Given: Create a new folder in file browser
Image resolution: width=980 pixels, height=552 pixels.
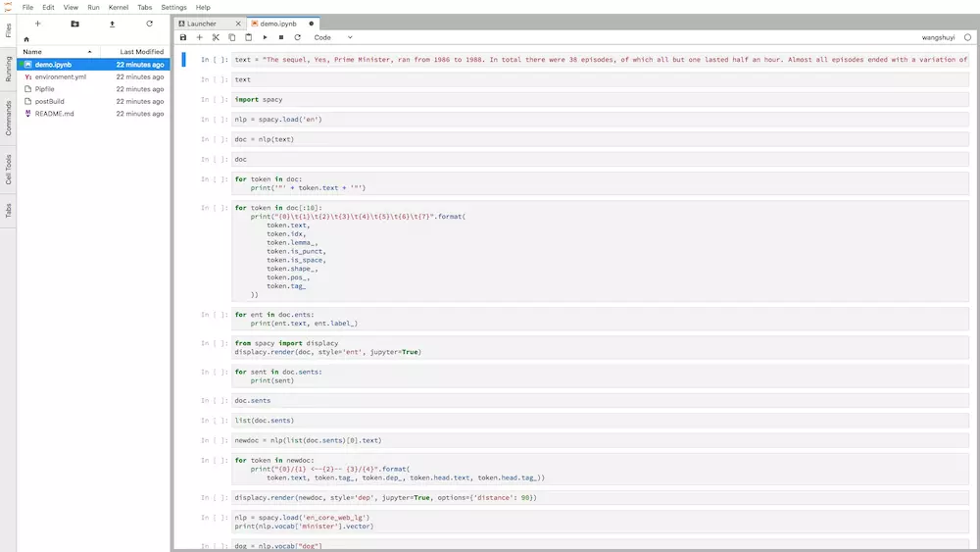Looking at the screenshot, I should coord(75,24).
